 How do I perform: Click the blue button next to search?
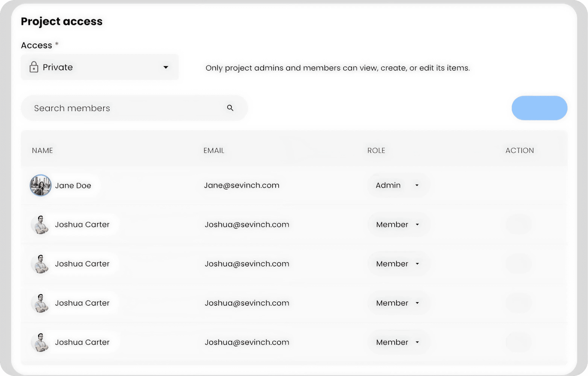point(539,108)
